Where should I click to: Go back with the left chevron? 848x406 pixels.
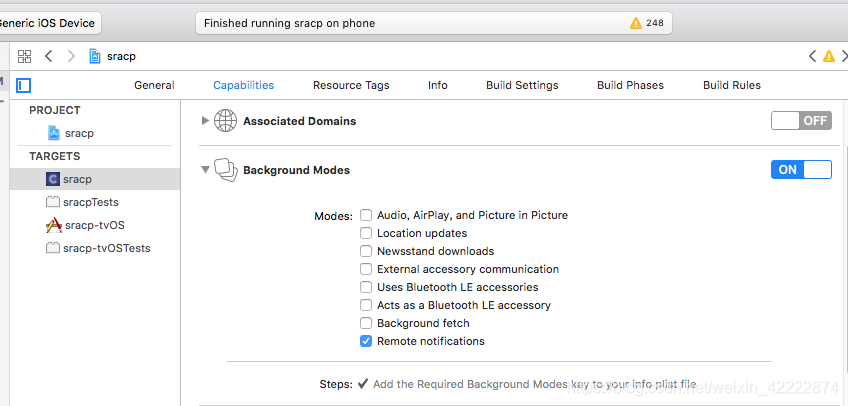(x=49, y=56)
